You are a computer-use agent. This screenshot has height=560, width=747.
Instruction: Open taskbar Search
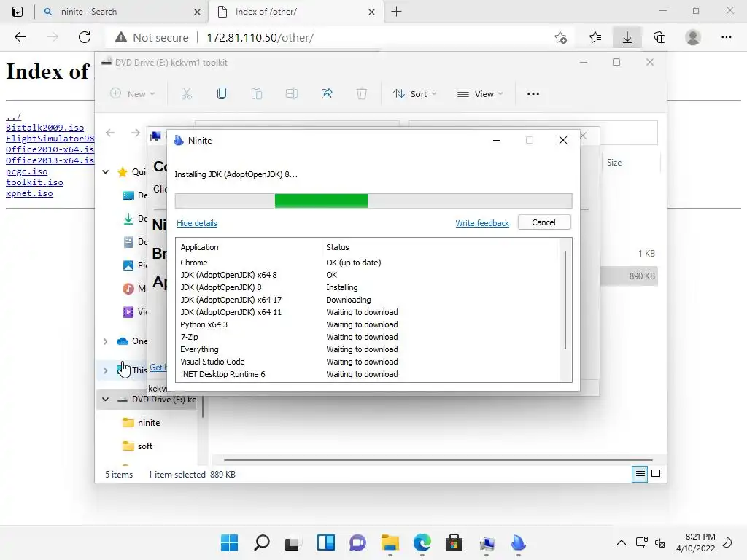[x=262, y=542]
